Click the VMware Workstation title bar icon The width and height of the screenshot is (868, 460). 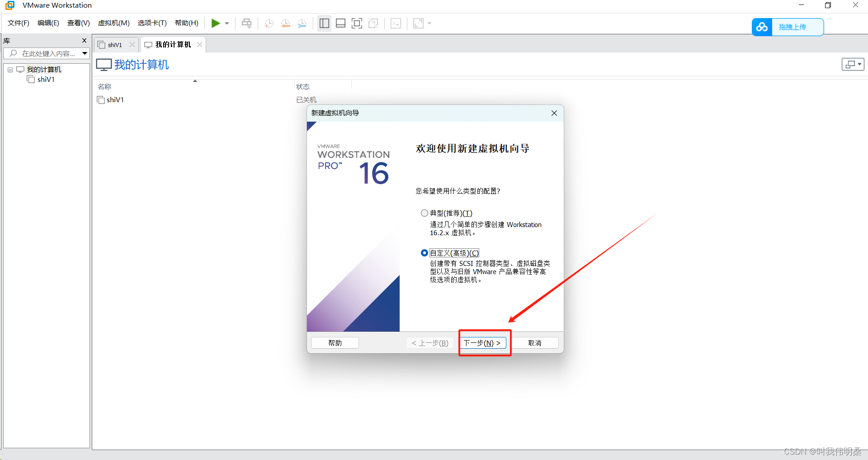10,5
